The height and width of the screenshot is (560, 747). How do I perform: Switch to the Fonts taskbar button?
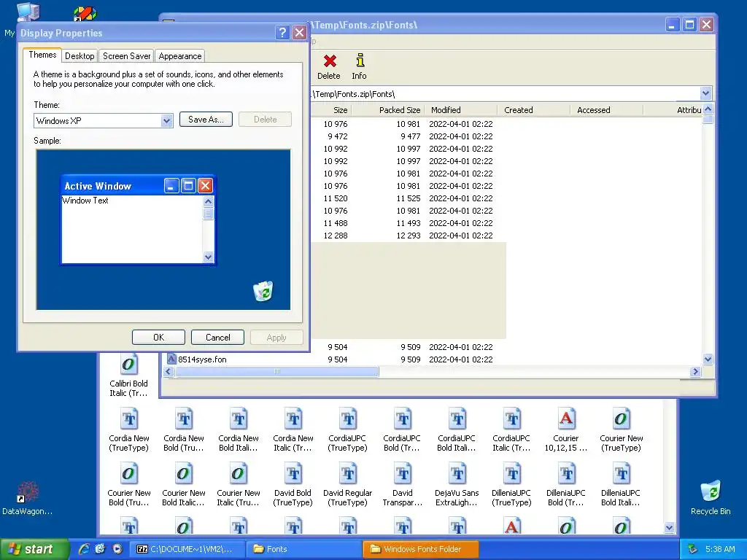304,549
